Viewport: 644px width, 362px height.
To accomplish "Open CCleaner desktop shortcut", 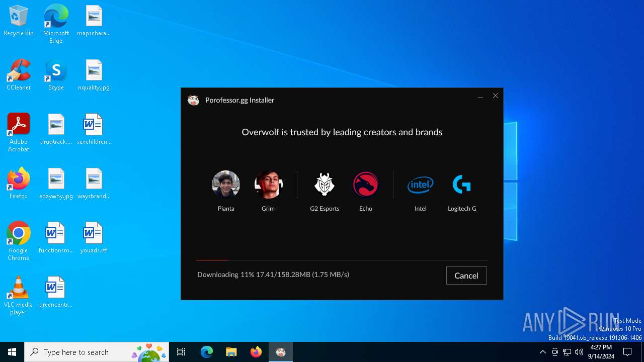I will pos(19,75).
